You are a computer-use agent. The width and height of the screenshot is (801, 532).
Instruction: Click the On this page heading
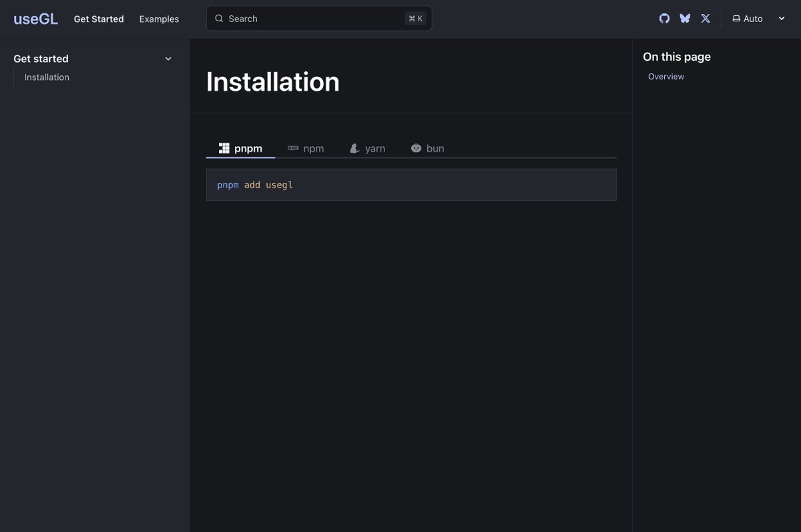click(x=677, y=57)
